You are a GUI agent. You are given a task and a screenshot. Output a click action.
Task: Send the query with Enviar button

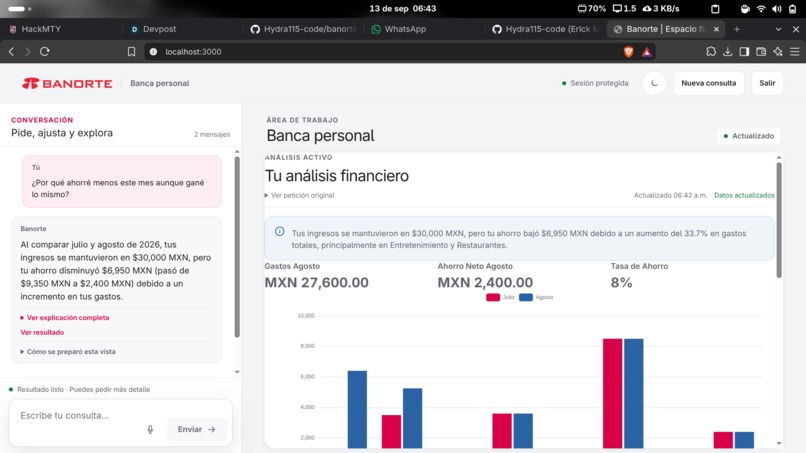click(x=196, y=429)
